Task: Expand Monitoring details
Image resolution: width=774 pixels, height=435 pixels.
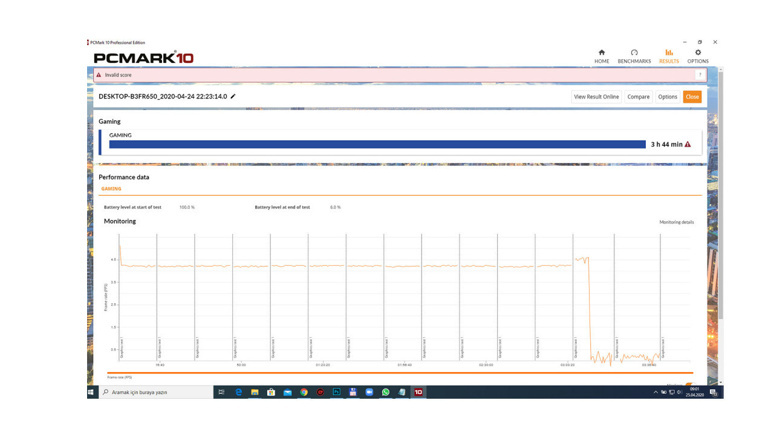Action: [676, 222]
